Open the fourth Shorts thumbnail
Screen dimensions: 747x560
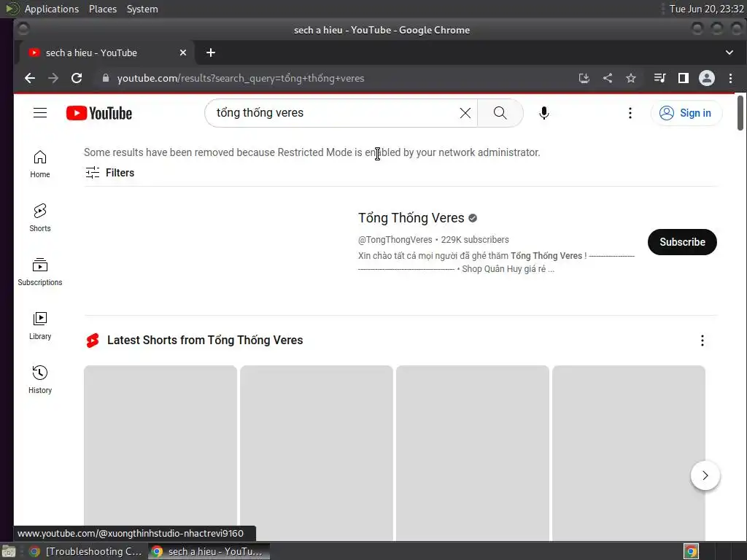coord(628,452)
